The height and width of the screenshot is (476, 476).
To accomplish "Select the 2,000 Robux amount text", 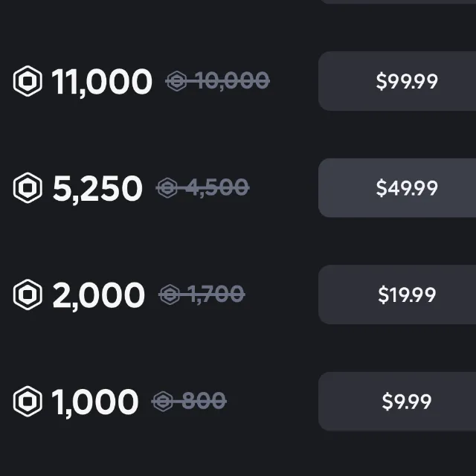I will 98,296.
